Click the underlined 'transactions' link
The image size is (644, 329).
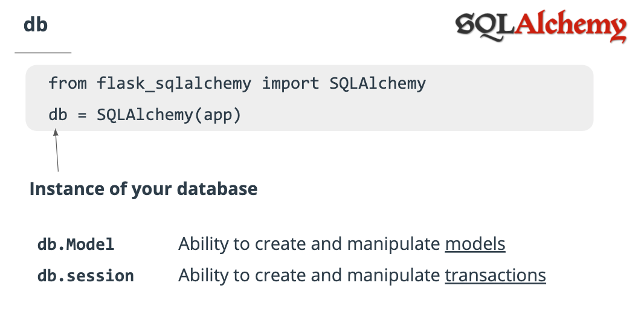tap(495, 275)
